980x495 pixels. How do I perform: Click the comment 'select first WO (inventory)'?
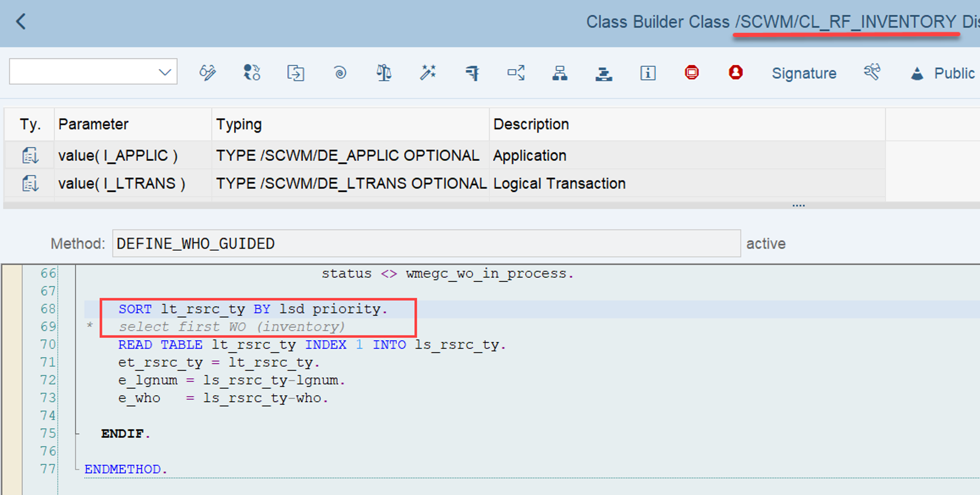click(x=232, y=326)
